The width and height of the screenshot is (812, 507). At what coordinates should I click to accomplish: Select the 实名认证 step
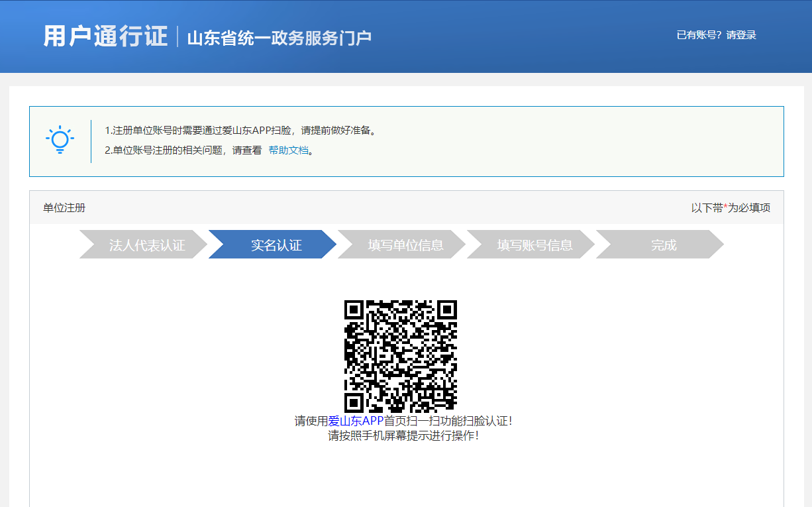pos(276,245)
